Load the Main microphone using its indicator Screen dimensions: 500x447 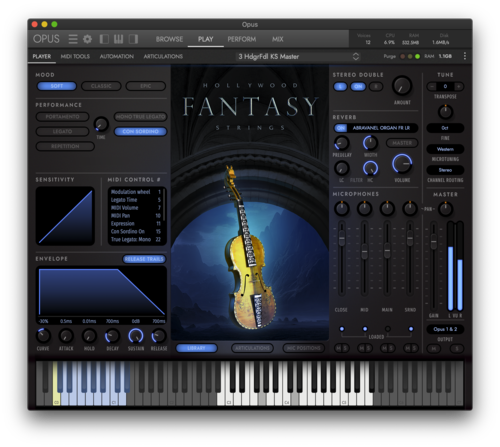click(x=387, y=329)
